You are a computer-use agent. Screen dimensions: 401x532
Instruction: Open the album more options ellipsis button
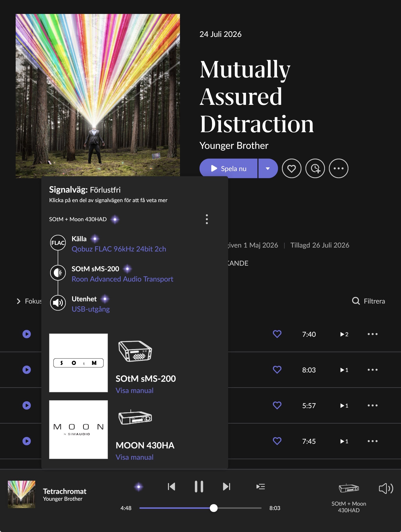click(x=339, y=168)
